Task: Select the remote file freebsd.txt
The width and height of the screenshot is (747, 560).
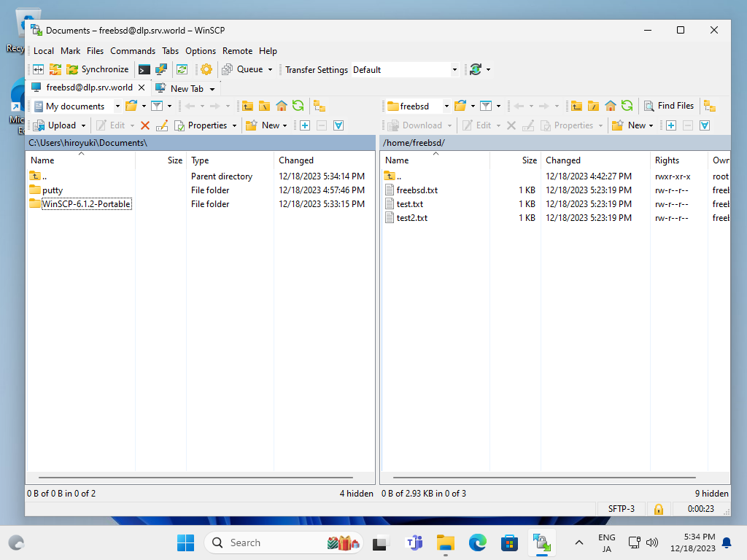Action: pos(417,190)
